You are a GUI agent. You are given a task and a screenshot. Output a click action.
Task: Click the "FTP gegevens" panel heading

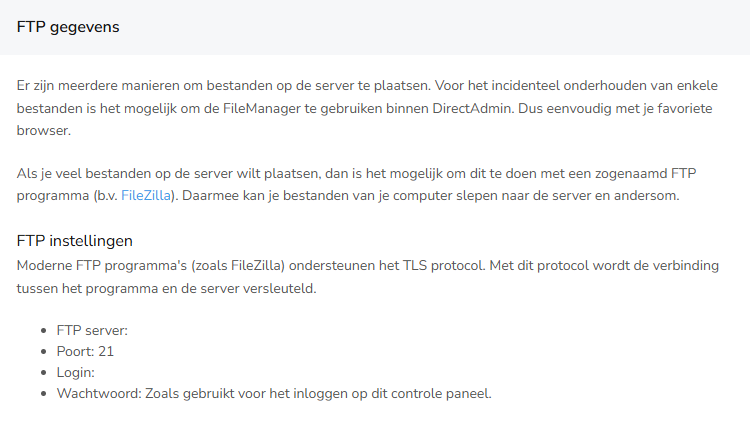(x=68, y=27)
